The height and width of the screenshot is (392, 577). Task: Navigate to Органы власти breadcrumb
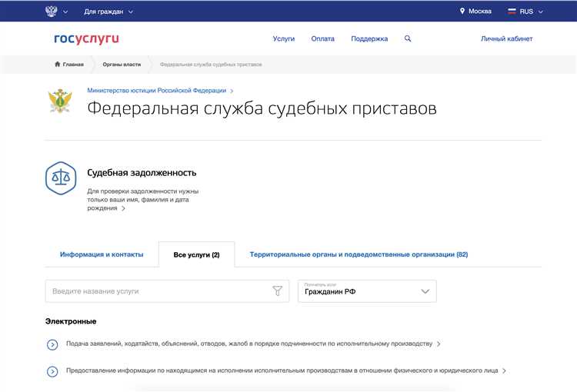click(x=122, y=65)
